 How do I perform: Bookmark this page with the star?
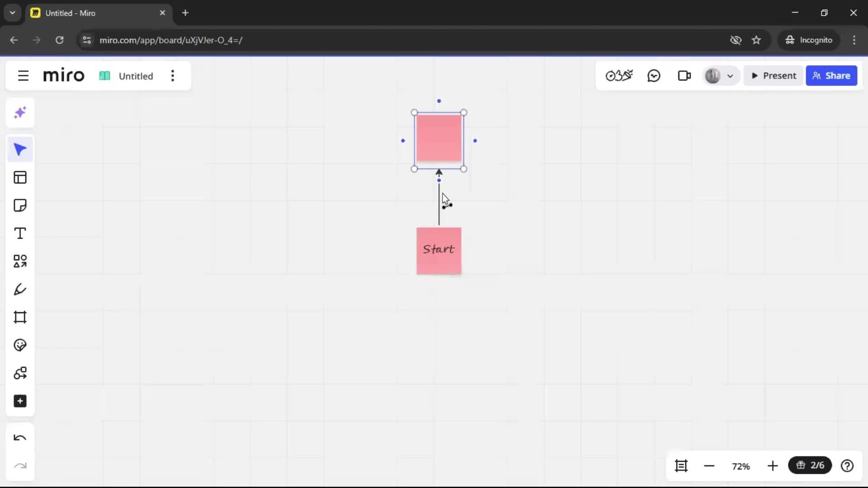click(x=756, y=40)
